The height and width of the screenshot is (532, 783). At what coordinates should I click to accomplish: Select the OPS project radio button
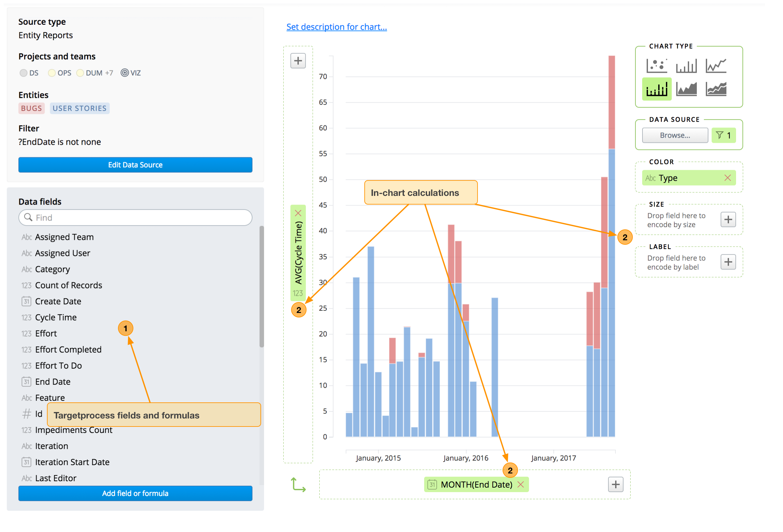pyautogui.click(x=51, y=73)
